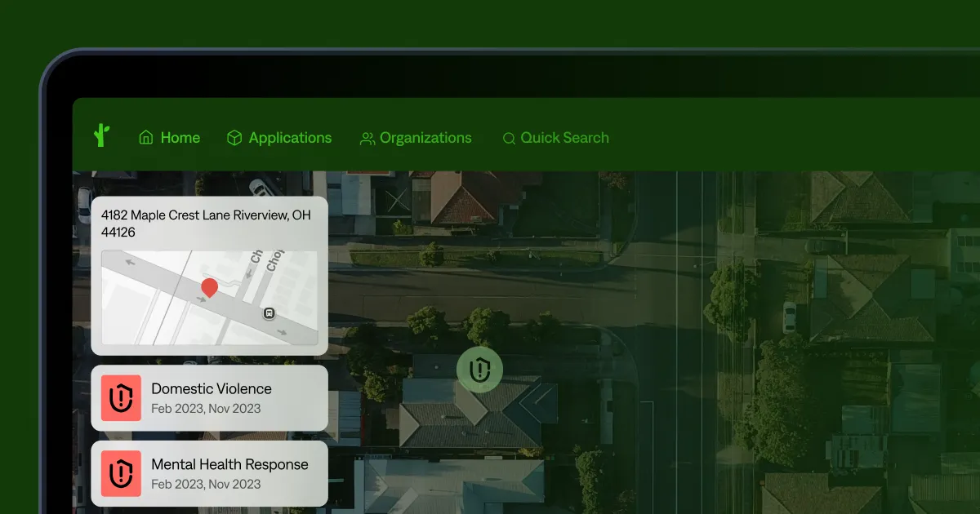Screen dimensions: 980x514
Task: Open Quick Search
Action: click(555, 138)
